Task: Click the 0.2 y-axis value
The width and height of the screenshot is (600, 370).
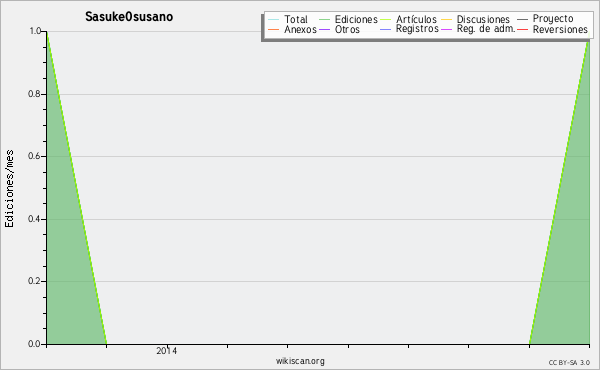Action: 34,281
